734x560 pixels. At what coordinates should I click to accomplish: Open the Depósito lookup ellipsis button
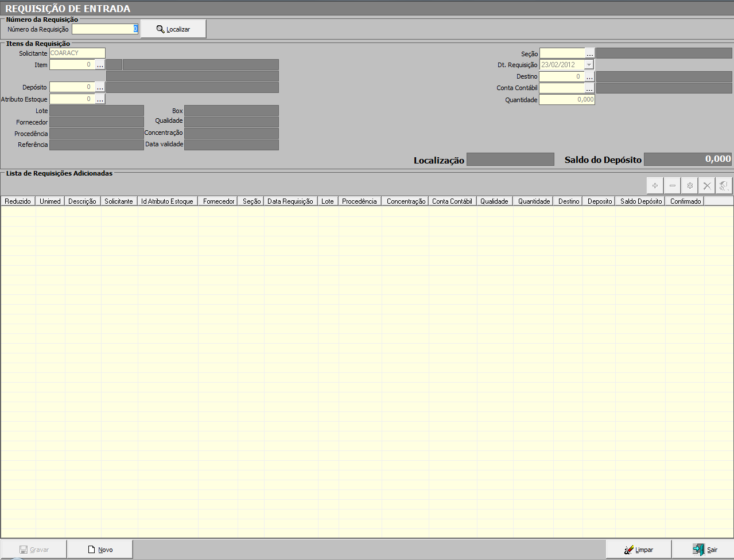coord(100,87)
